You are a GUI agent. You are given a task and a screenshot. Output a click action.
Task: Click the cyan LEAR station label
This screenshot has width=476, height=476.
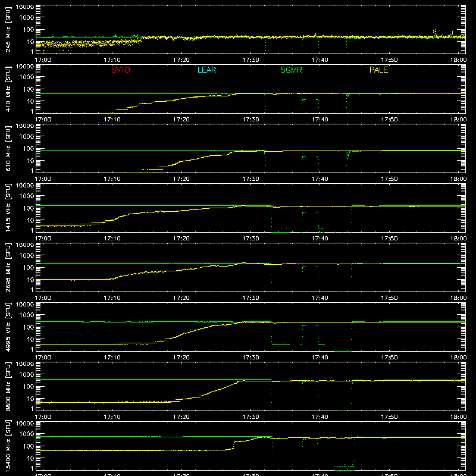pyautogui.click(x=206, y=70)
